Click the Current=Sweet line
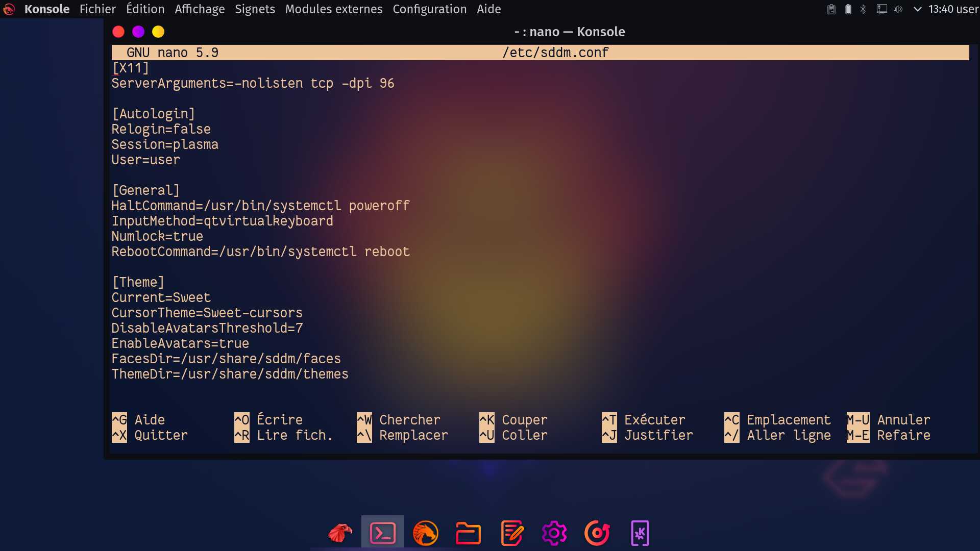 (161, 297)
